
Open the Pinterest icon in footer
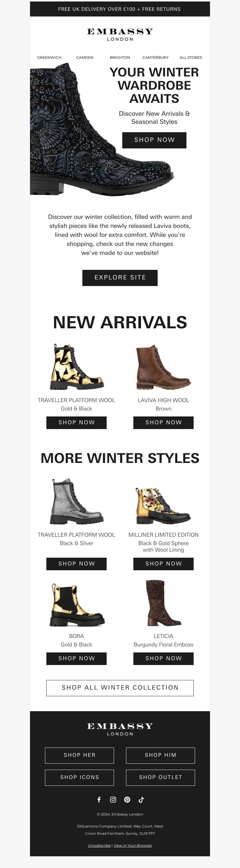click(127, 800)
